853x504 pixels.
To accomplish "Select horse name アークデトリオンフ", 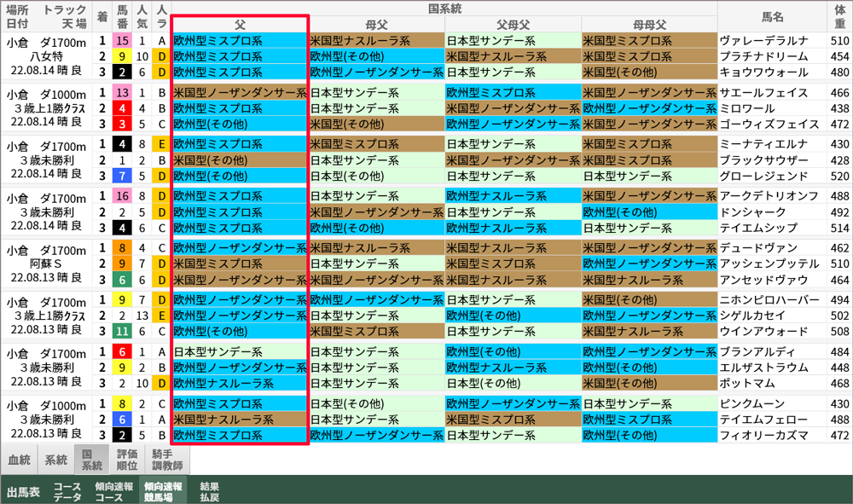I will (769, 196).
